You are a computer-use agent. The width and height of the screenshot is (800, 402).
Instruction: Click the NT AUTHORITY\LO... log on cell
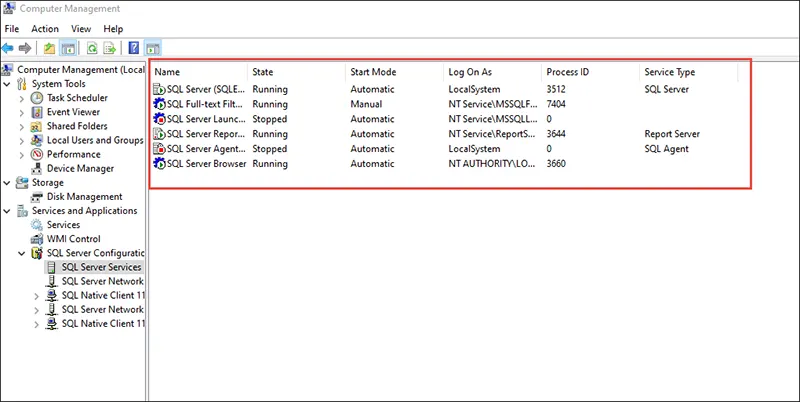(x=493, y=164)
